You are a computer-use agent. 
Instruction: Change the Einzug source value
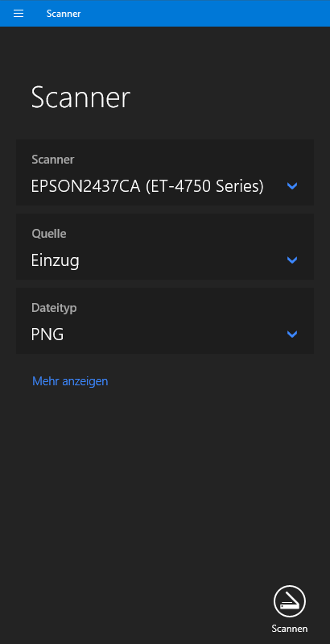click(x=55, y=261)
